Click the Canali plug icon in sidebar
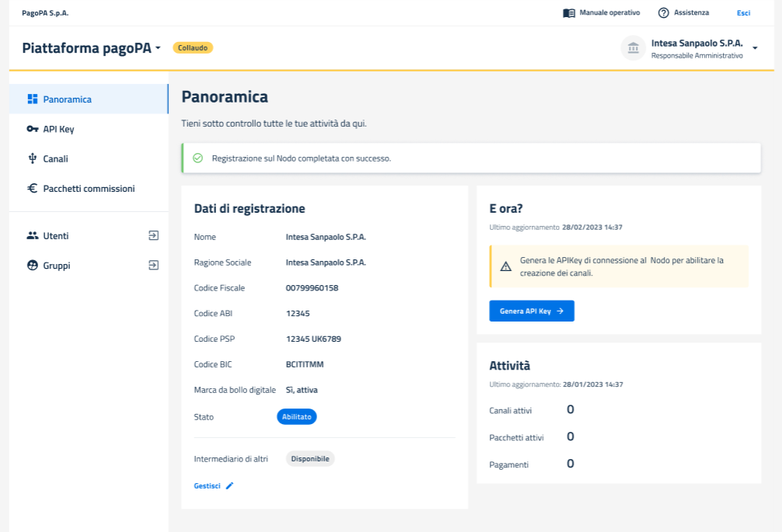Viewport: 782px width, 532px height. [x=33, y=158]
